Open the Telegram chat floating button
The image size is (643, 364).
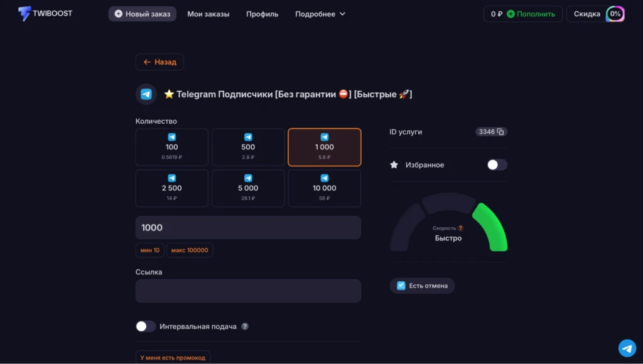coord(627,348)
